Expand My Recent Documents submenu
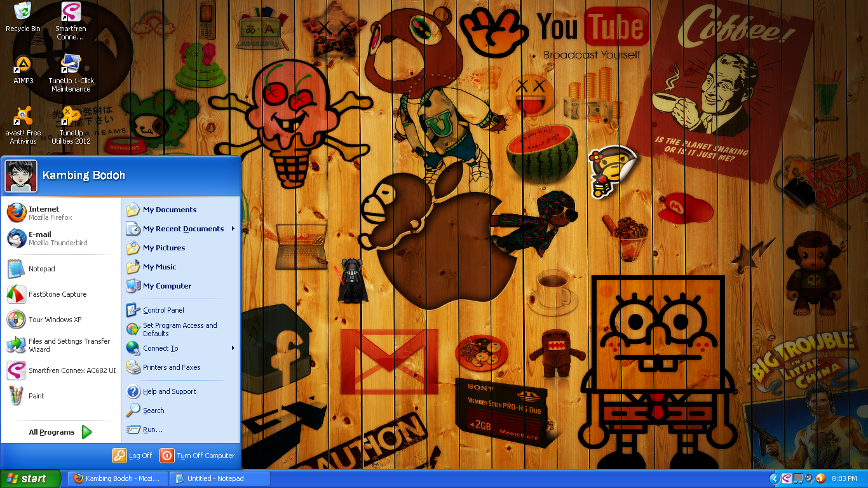This screenshot has height=488, width=868. point(180,229)
